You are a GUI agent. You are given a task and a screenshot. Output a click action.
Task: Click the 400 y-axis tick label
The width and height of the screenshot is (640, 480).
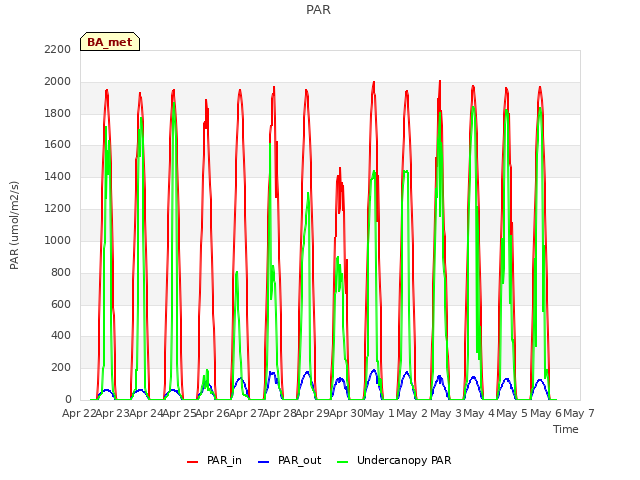[x=61, y=336]
